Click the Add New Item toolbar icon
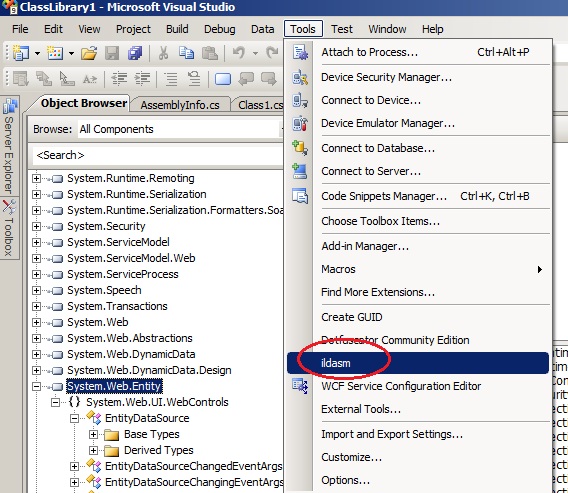The image size is (568, 493). [55, 53]
